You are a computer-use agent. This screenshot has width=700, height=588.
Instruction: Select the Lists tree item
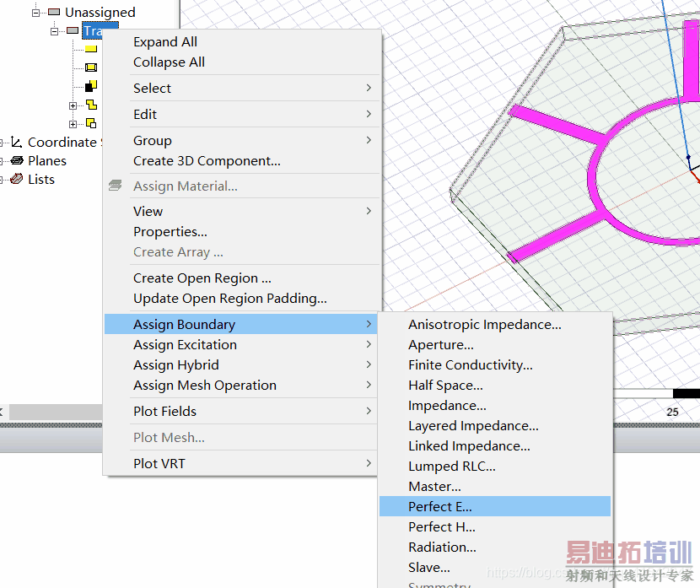pyautogui.click(x=41, y=180)
